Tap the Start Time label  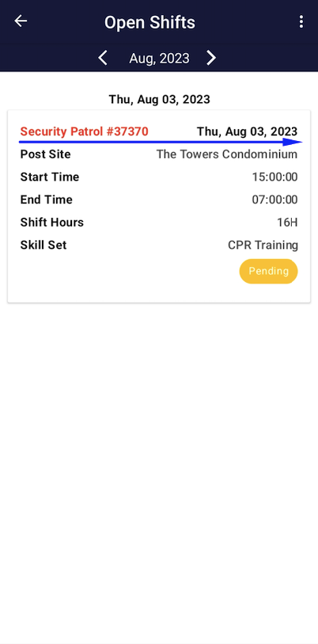click(x=50, y=177)
